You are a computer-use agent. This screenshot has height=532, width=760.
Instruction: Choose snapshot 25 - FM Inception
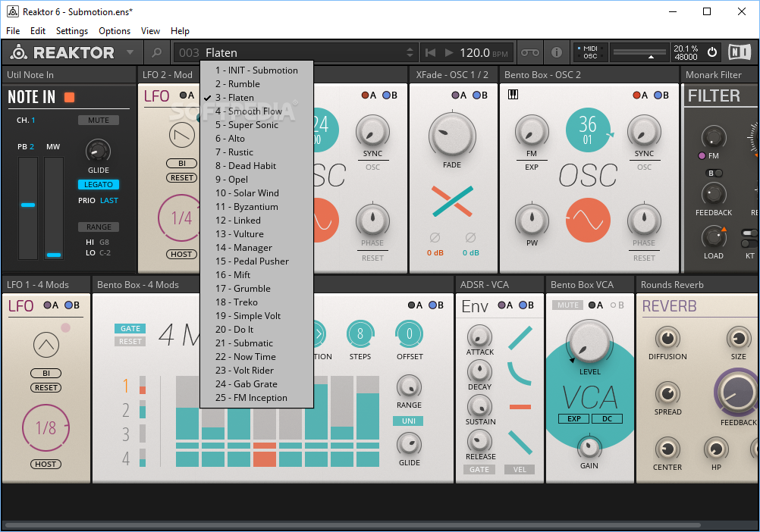[x=257, y=398]
